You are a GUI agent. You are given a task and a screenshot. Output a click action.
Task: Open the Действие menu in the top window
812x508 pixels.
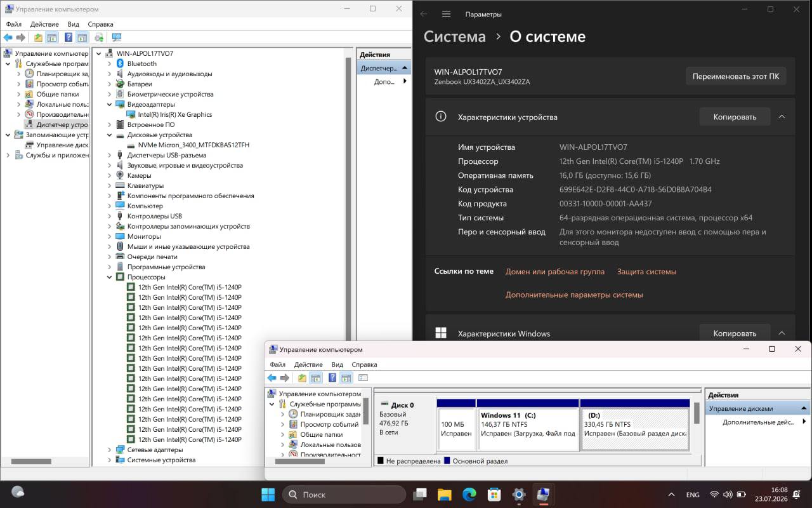pos(44,24)
